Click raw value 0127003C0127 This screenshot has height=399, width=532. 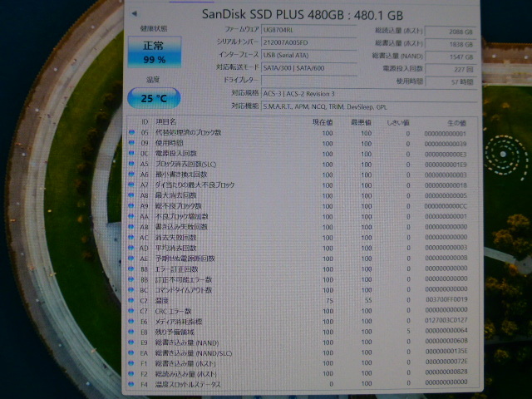[446, 320]
